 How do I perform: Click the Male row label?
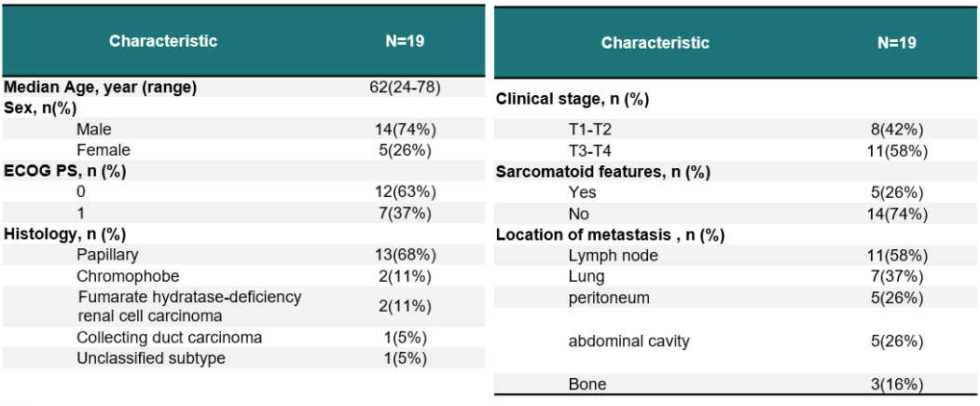pos(94,129)
